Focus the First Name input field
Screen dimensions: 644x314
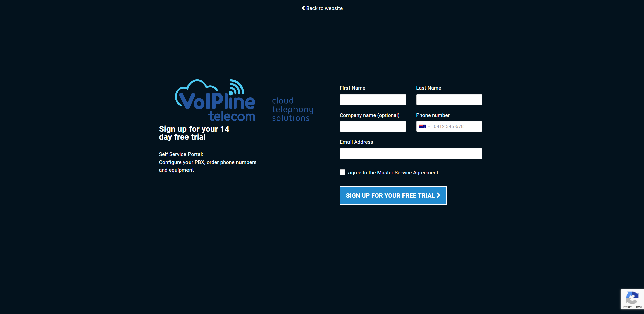(373, 100)
